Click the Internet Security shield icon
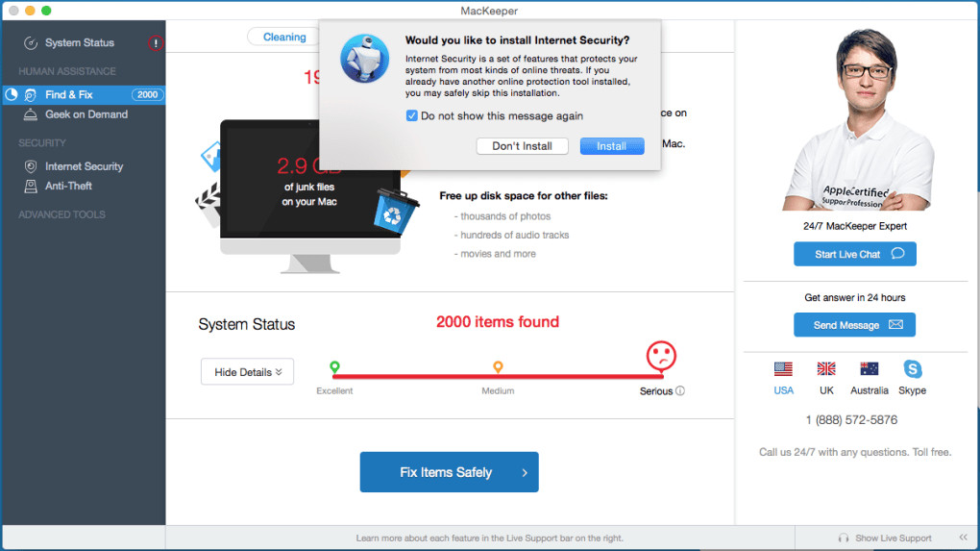This screenshot has width=980, height=551. (x=30, y=166)
